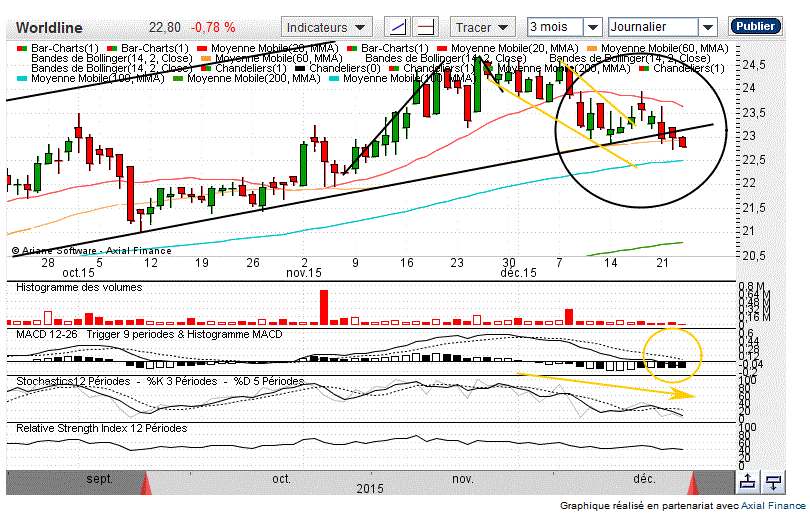Click the Stochastics 12 Périodes label
Viewport: 810px width, 520px height.
click(x=73, y=381)
